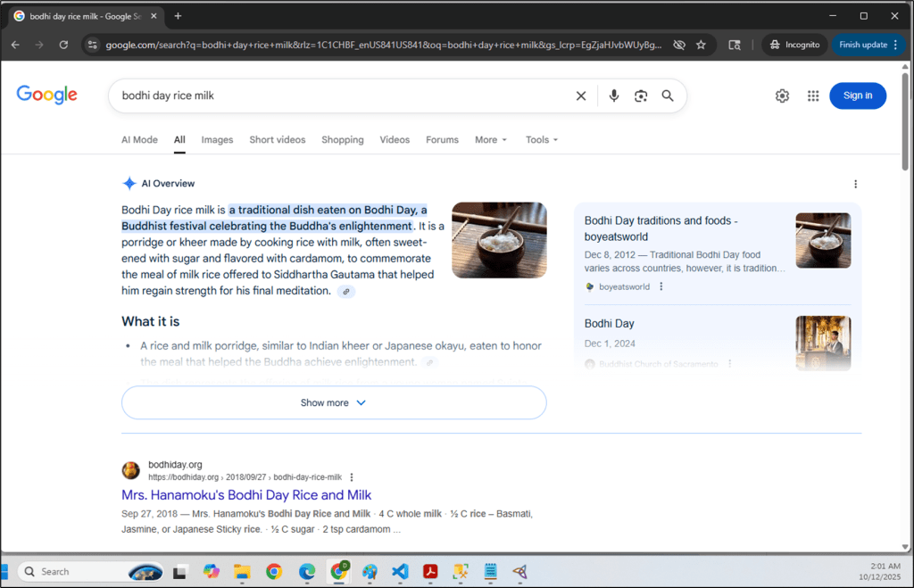Click the Sign in button

[x=857, y=96]
